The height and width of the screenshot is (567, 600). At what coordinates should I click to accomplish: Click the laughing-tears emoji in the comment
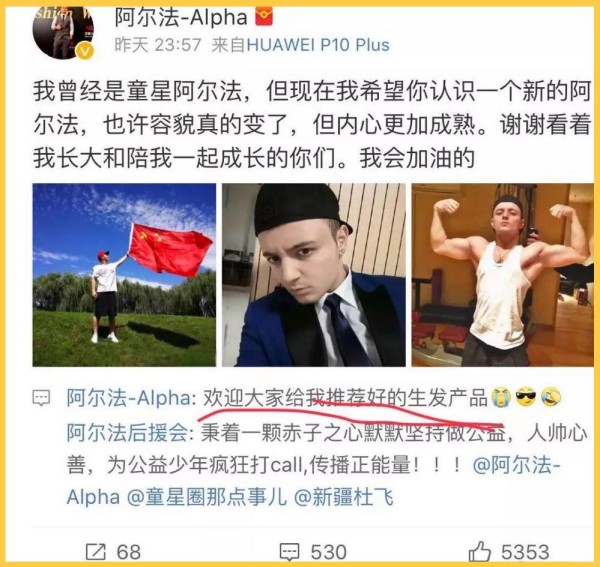coord(551,397)
